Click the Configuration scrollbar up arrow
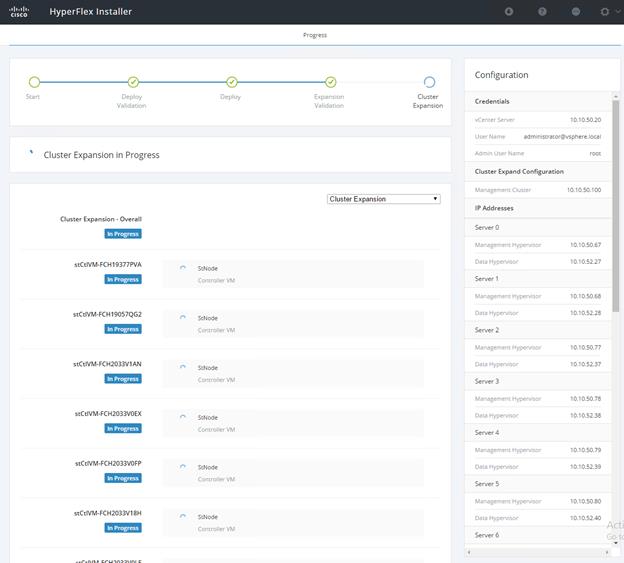 point(616,97)
